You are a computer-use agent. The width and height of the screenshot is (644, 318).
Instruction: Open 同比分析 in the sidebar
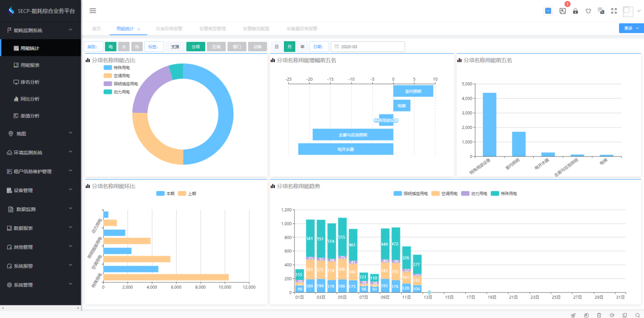coord(29,99)
